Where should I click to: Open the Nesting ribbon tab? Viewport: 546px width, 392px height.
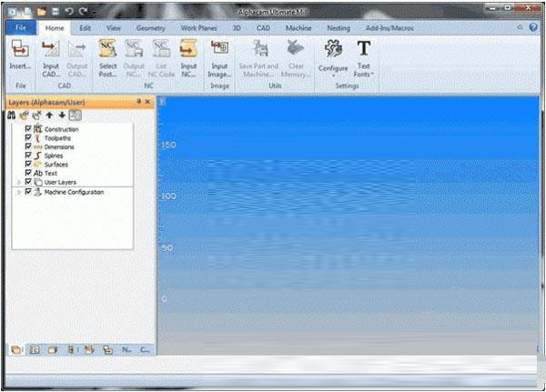339,28
